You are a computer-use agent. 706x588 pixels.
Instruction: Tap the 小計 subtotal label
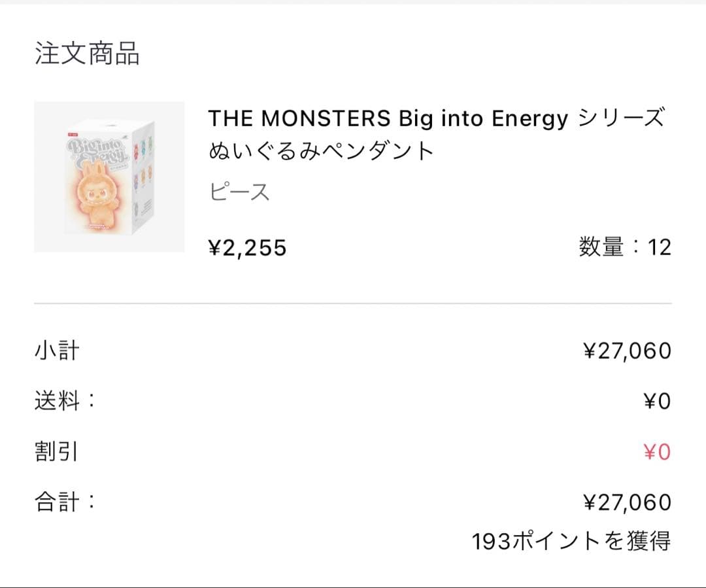click(57, 351)
